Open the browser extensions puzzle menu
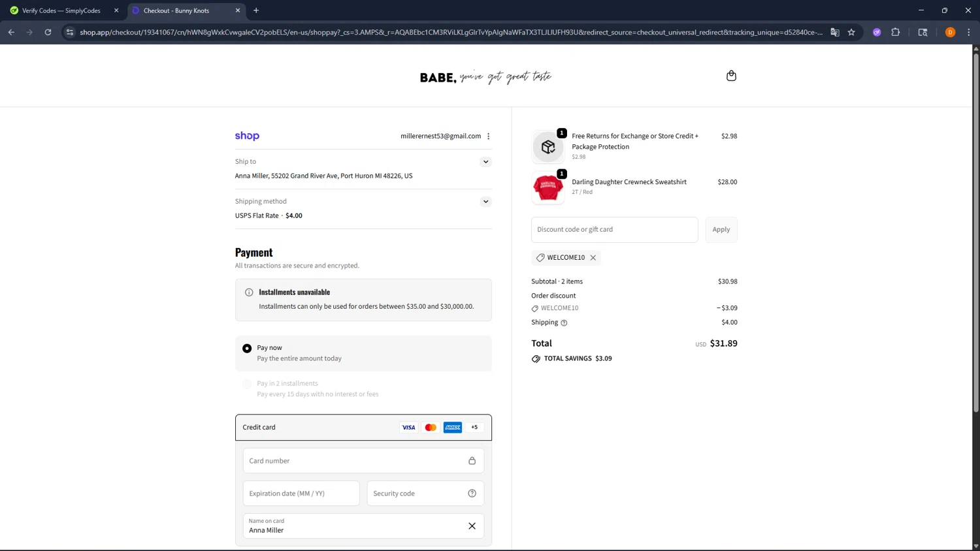Screen dimensions: 980x551 tap(896, 32)
